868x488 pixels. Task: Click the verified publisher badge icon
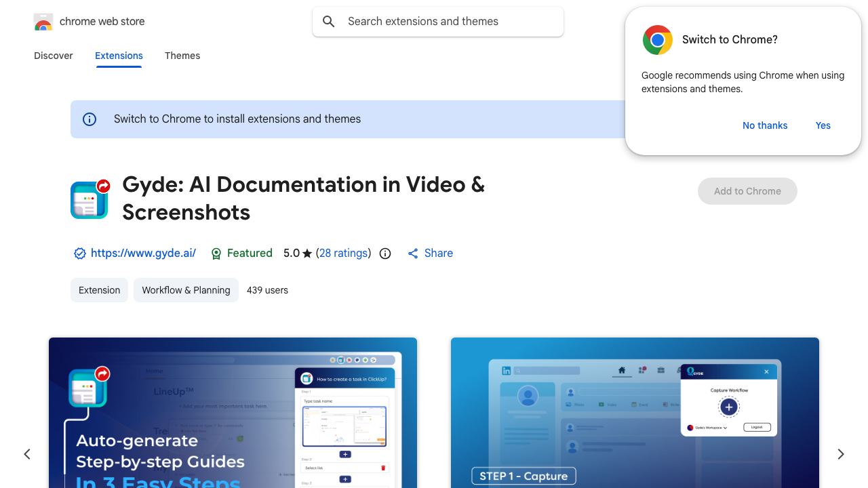click(80, 253)
